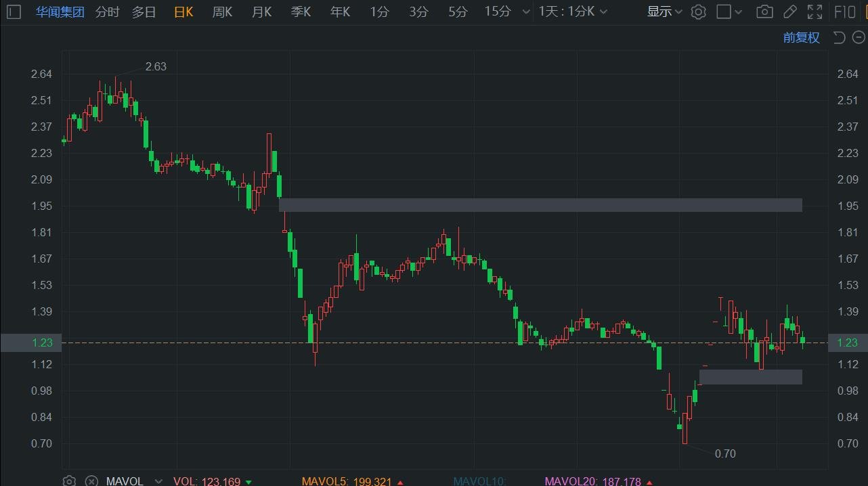Switch to 5分 interval
The width and height of the screenshot is (868, 486).
click(x=458, y=12)
